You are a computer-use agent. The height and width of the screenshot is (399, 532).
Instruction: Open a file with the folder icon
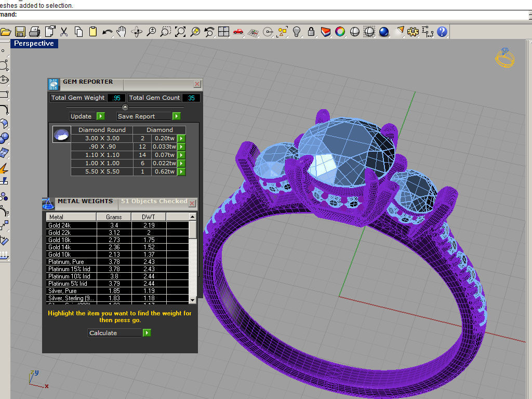coord(5,32)
